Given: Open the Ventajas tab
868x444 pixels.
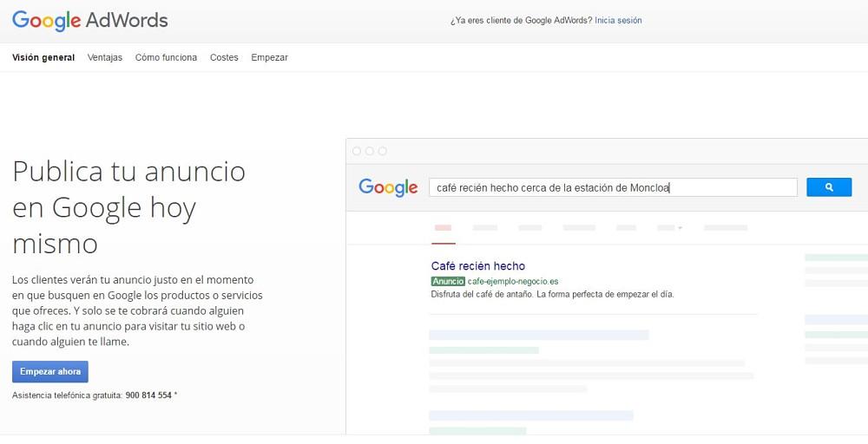Looking at the screenshot, I should 105,57.
